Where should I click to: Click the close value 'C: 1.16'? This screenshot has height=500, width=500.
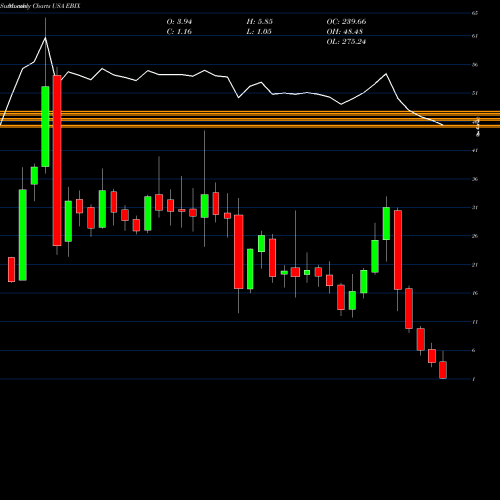[x=179, y=32]
